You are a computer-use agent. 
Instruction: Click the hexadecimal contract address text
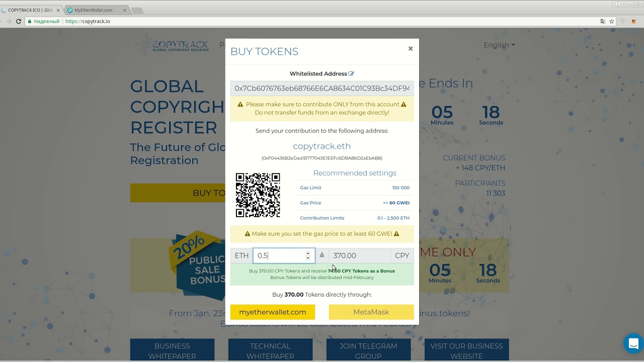tap(322, 158)
